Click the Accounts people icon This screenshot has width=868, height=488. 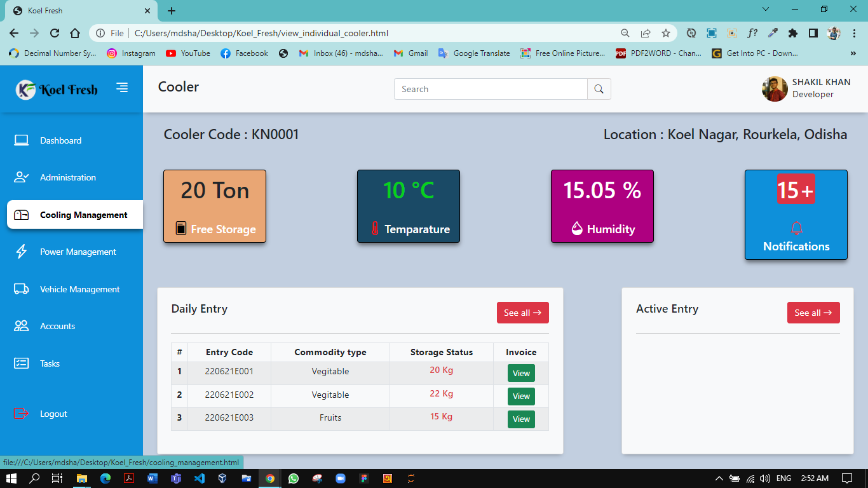22,326
